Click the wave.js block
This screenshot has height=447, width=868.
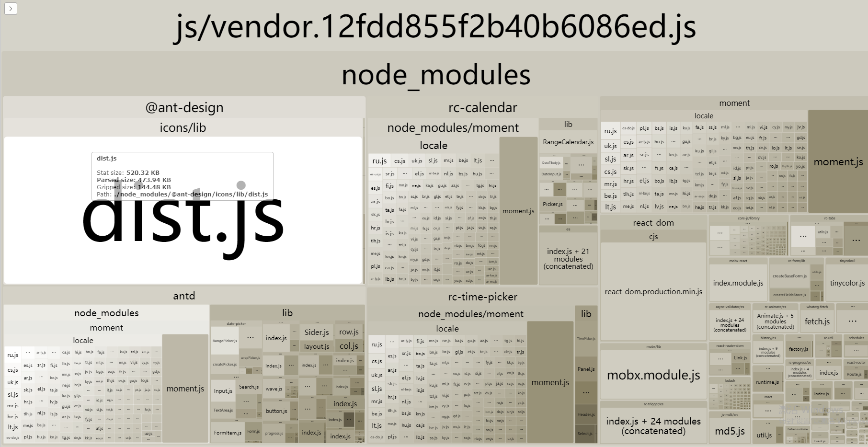coord(274,389)
